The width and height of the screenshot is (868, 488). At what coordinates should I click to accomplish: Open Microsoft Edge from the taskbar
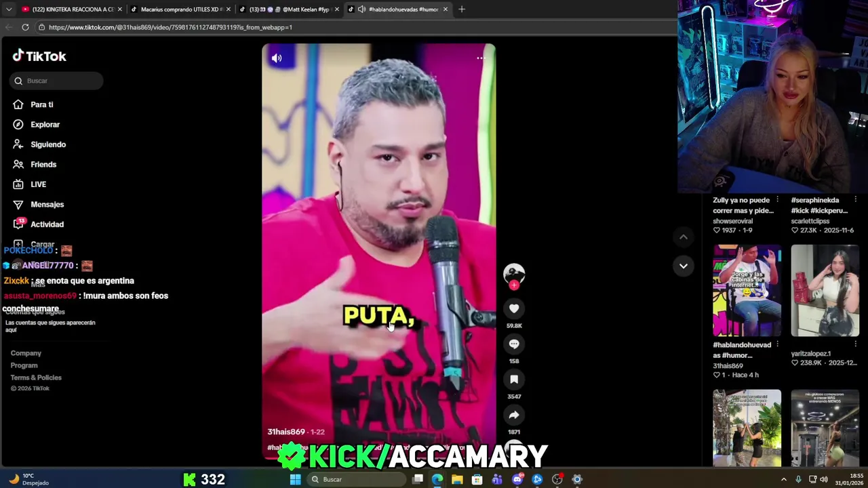[437, 479]
